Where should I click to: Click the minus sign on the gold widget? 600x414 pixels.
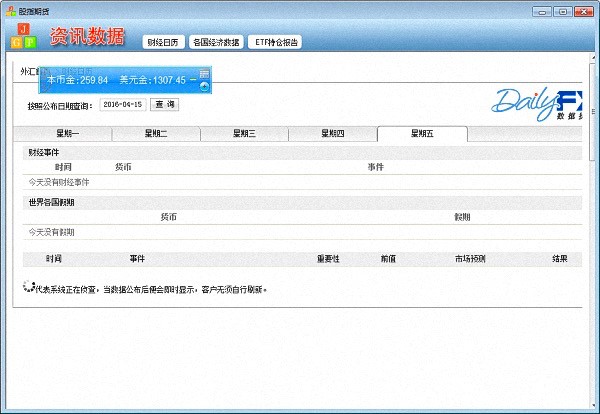point(193,80)
